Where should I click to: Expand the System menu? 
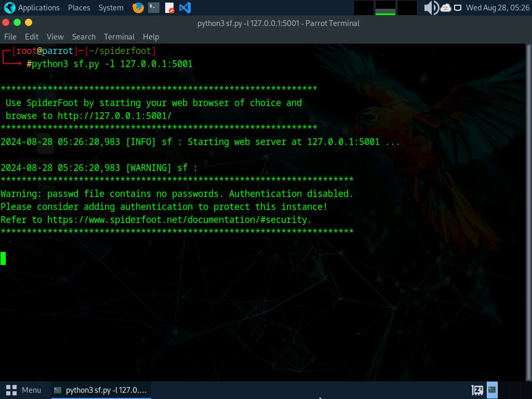(111, 7)
